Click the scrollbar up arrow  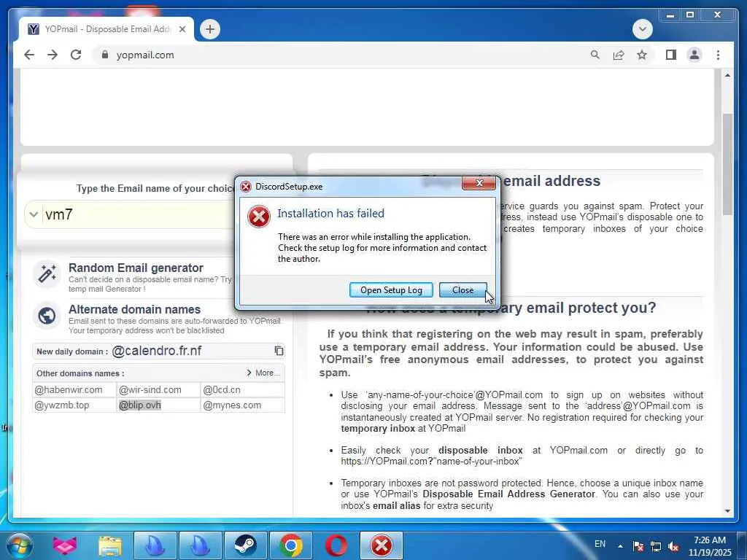click(727, 75)
